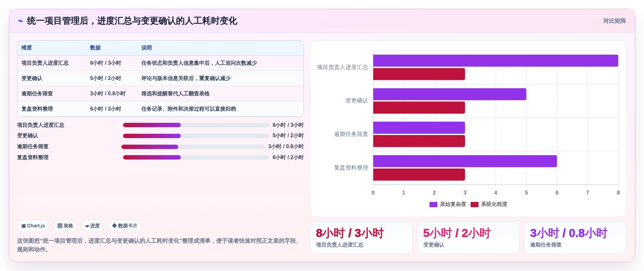Select table cell 3小时 / 0.8小时
644x271 pixels.
[108, 94]
